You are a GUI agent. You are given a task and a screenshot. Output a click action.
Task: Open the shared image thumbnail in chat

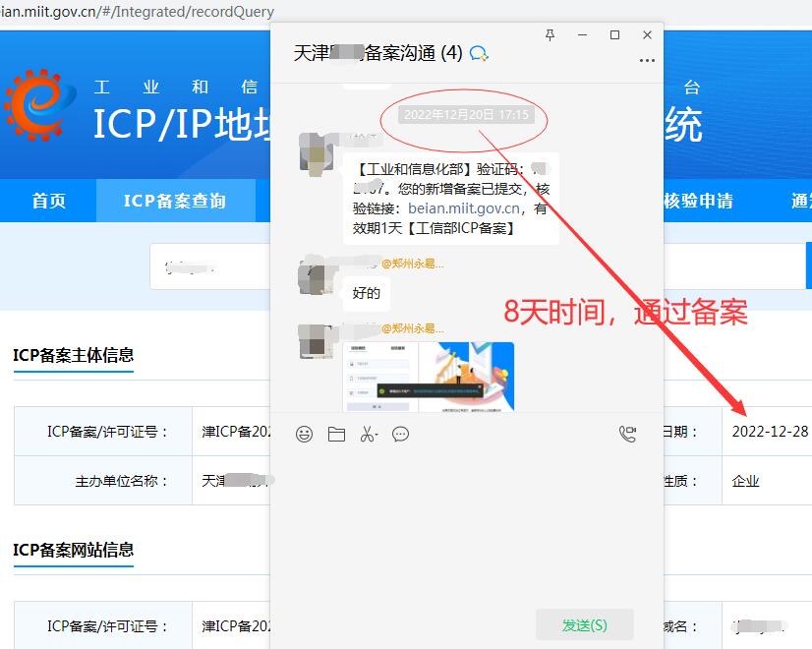point(428,376)
